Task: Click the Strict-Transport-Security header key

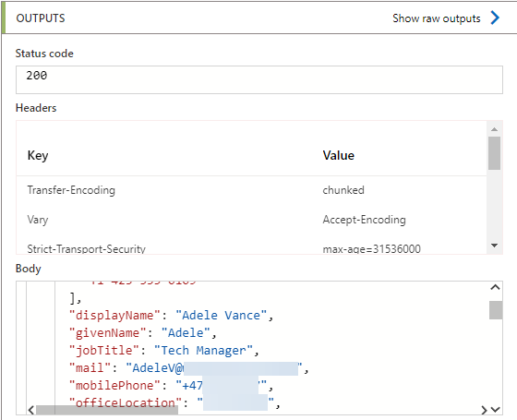Action: tap(86, 249)
